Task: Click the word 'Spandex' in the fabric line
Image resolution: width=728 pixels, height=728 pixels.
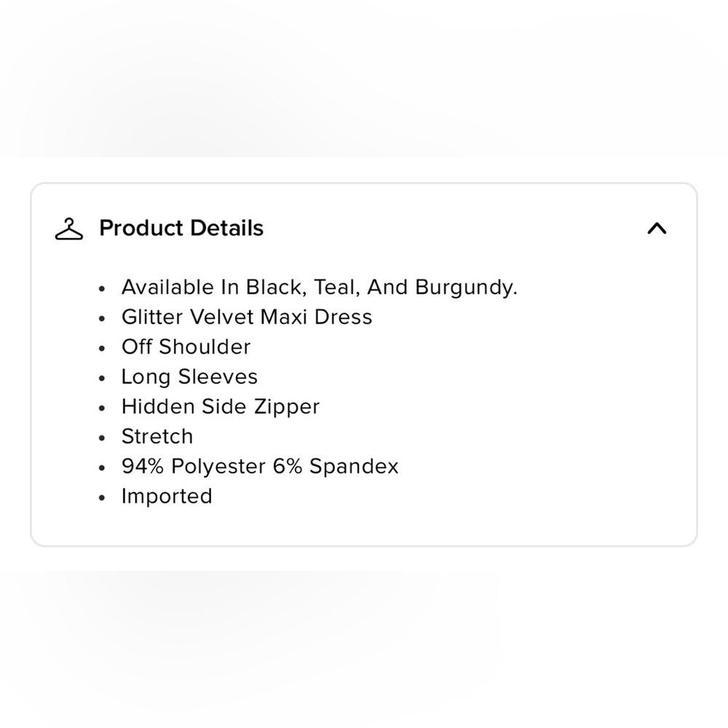Action: (355, 467)
